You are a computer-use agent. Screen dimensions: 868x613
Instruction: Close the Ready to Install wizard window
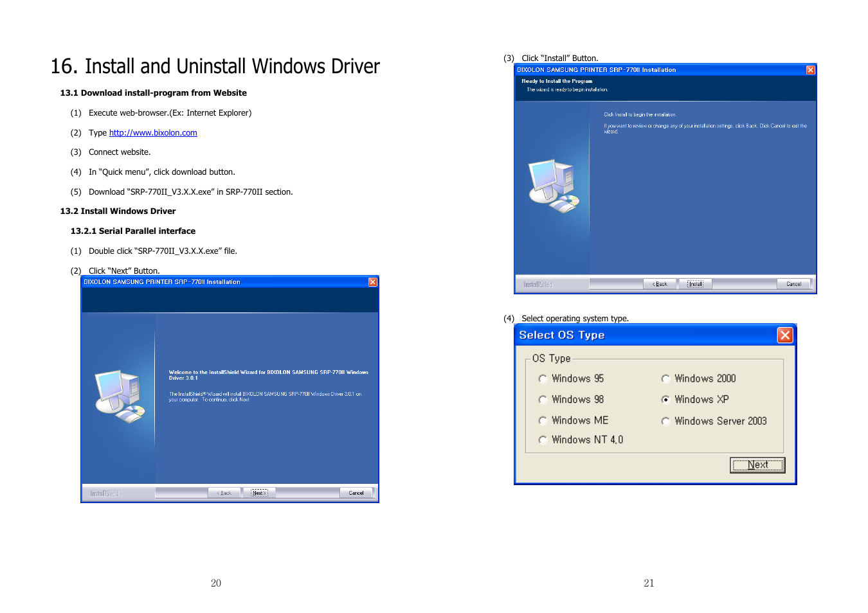click(811, 70)
